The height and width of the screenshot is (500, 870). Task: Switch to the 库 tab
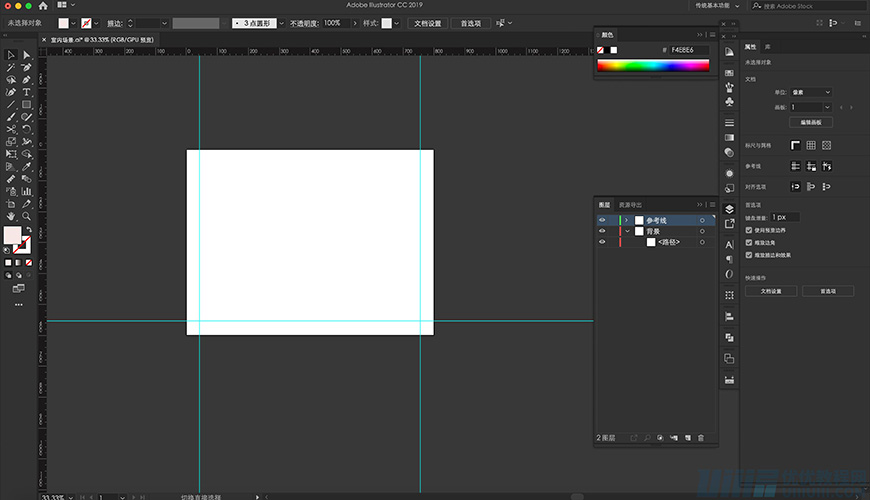coord(768,46)
